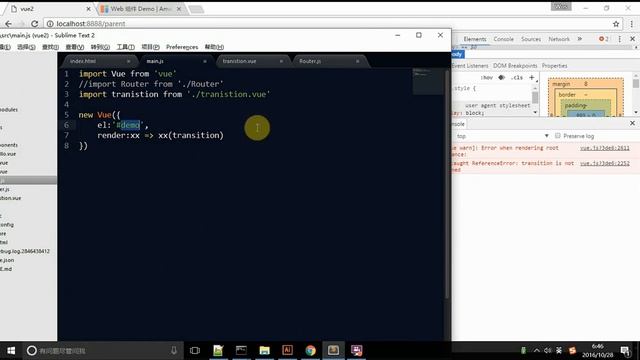
Task: Open File Explorer from the taskbar
Action: pos(264,350)
